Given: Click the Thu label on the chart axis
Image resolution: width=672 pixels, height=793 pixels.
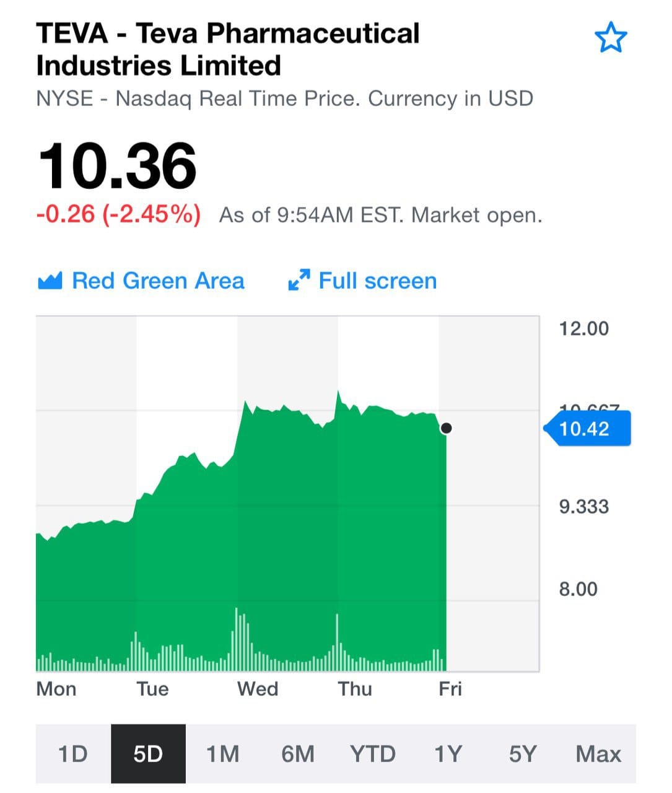Looking at the screenshot, I should 355,689.
